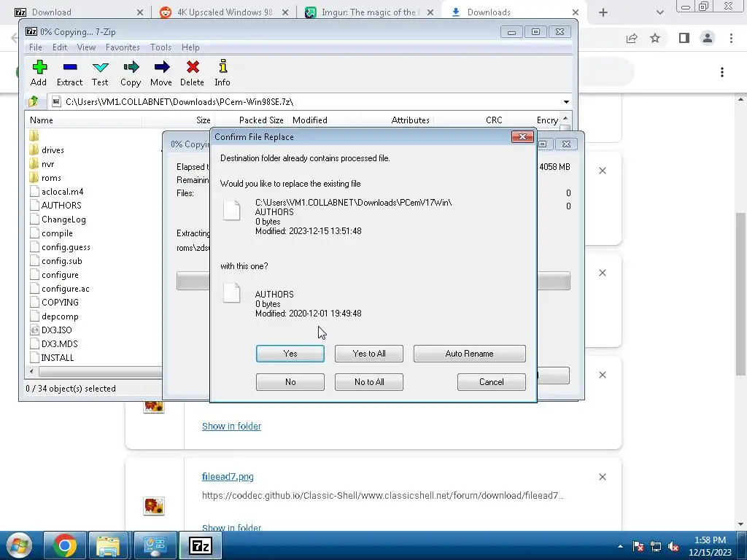The image size is (747, 560).
Task: Open Windows Start button
Action: [x=18, y=545]
